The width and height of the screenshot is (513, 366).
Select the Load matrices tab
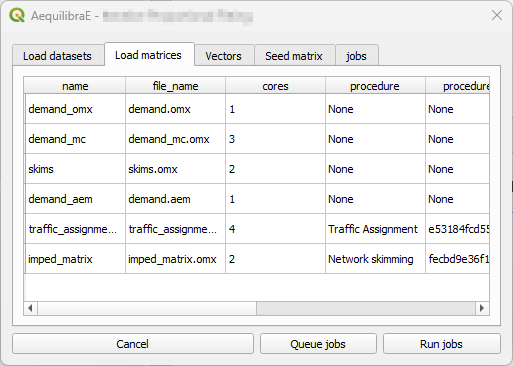(x=149, y=54)
